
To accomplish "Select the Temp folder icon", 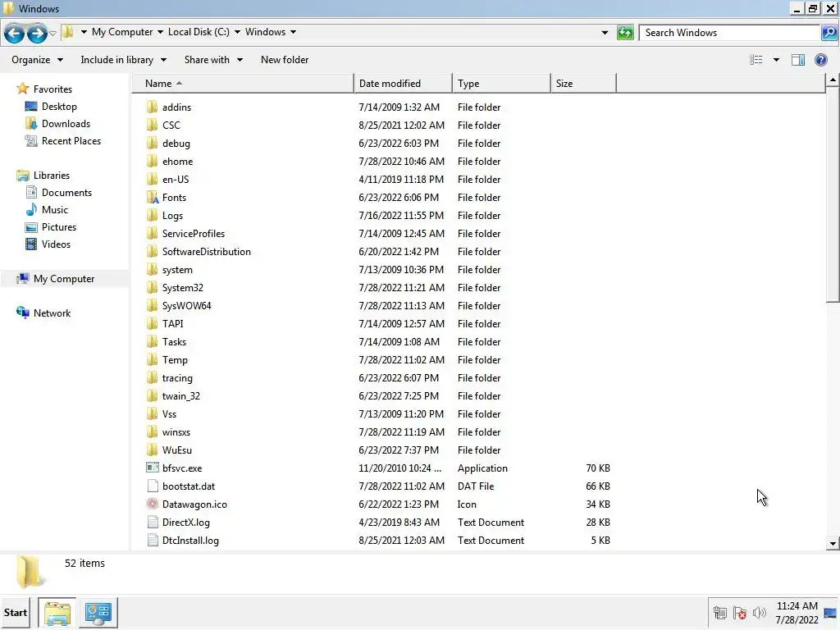I will tap(152, 360).
